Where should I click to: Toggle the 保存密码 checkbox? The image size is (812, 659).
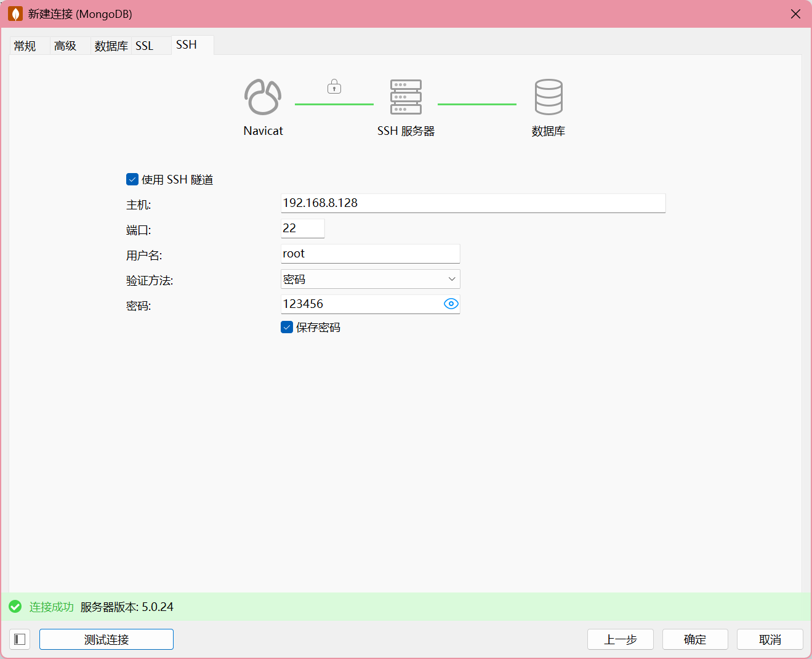click(287, 327)
